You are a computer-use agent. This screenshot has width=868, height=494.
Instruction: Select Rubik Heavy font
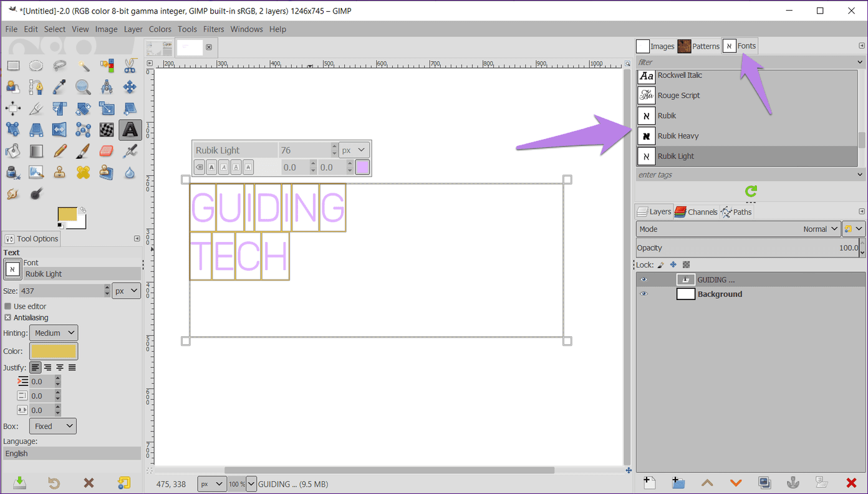pos(747,136)
